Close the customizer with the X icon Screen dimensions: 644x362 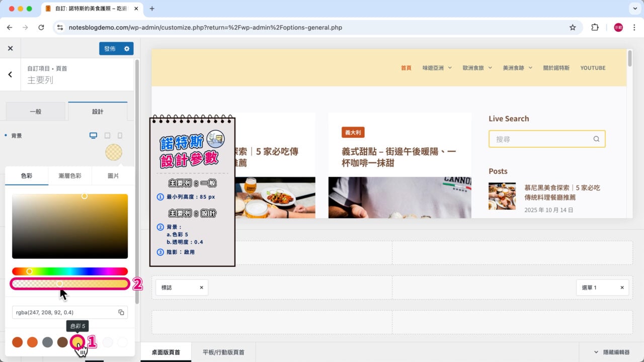[10, 48]
